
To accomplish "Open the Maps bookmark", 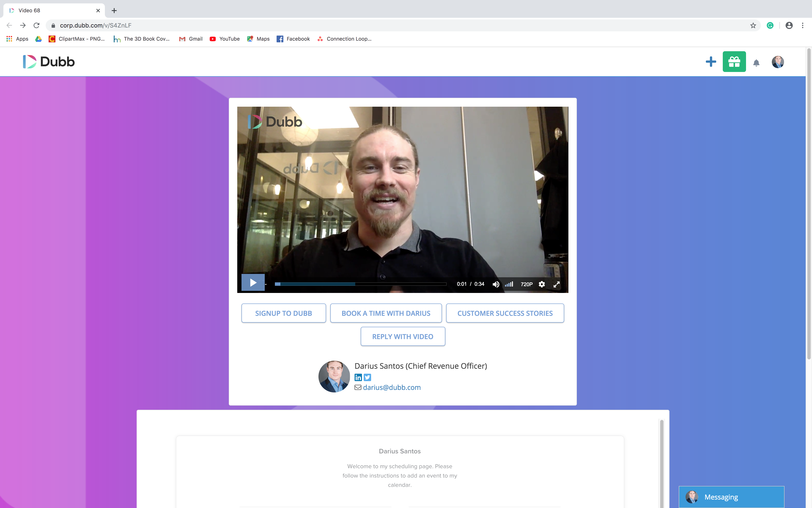I will click(x=258, y=39).
